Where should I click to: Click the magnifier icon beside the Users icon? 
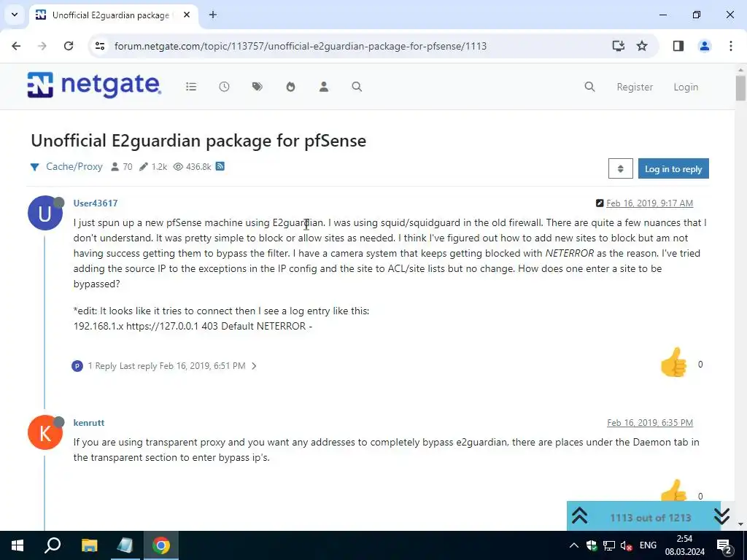(357, 87)
